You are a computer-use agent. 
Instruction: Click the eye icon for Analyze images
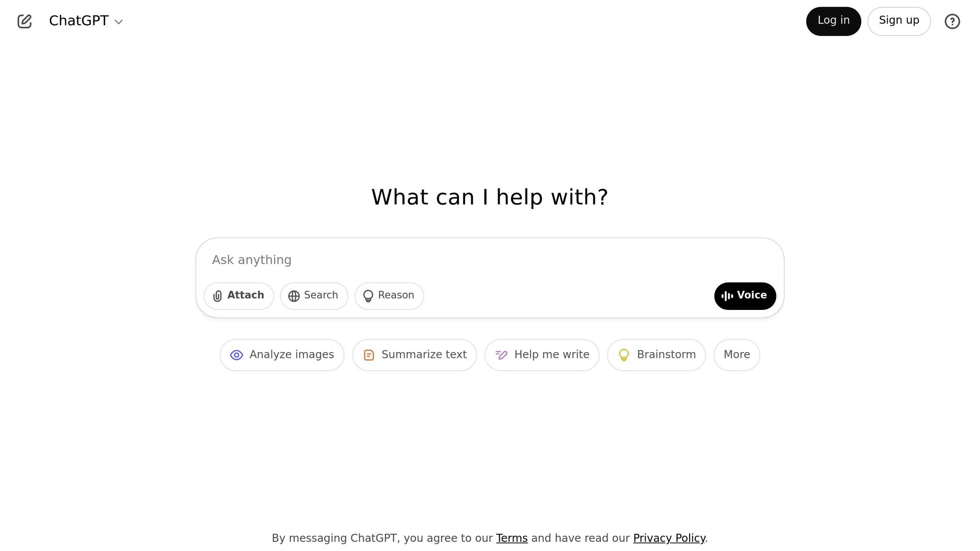point(236,355)
